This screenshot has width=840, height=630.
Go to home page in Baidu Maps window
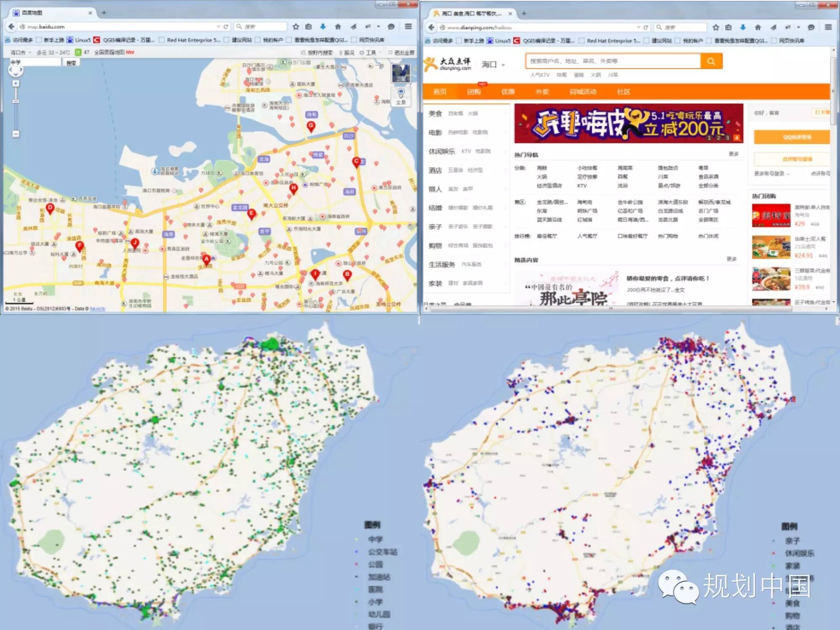338,26
